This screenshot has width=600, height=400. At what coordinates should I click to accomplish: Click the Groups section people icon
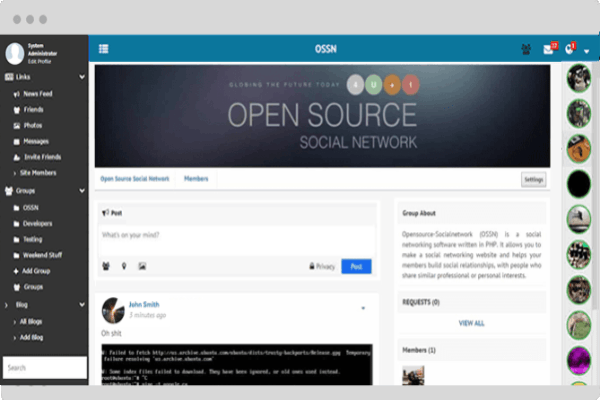click(9, 191)
